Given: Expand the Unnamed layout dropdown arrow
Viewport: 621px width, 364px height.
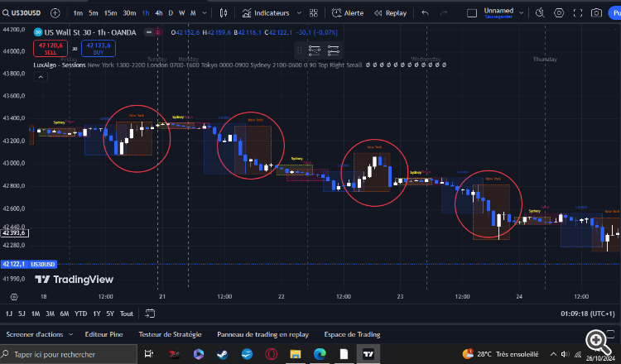Looking at the screenshot, I should point(521,13).
